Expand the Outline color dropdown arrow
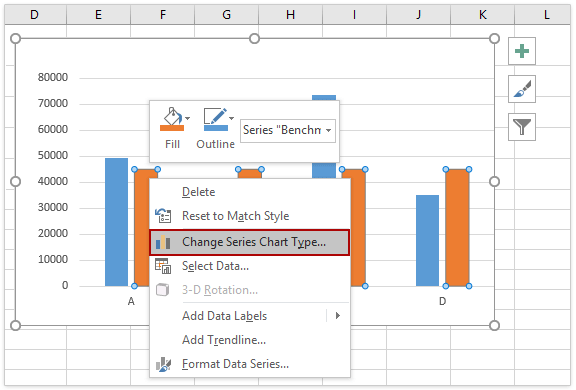576x390 pixels. pos(231,118)
